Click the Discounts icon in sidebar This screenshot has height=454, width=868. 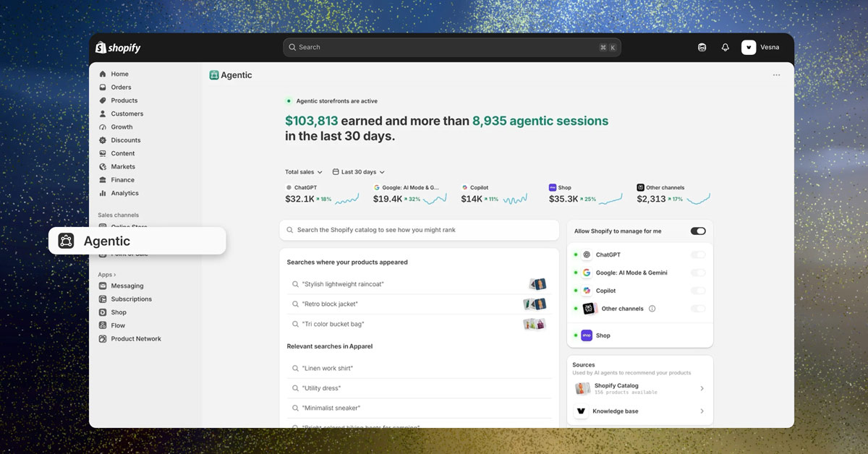103,140
